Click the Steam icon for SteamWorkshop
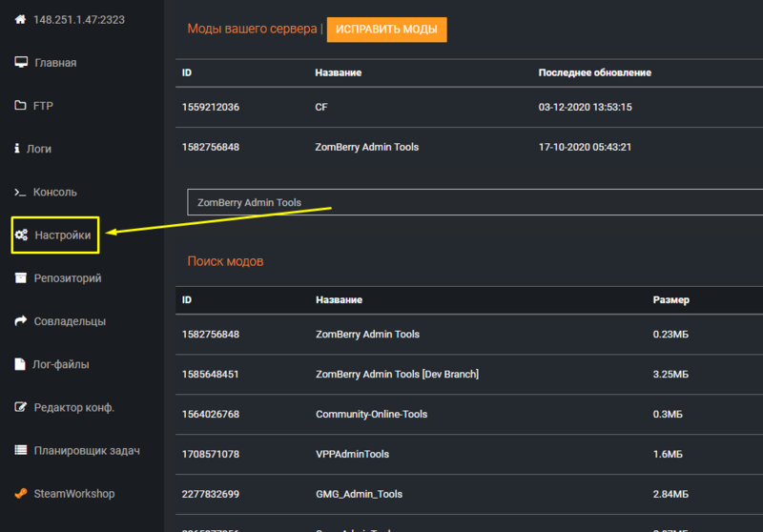 pos(20,494)
